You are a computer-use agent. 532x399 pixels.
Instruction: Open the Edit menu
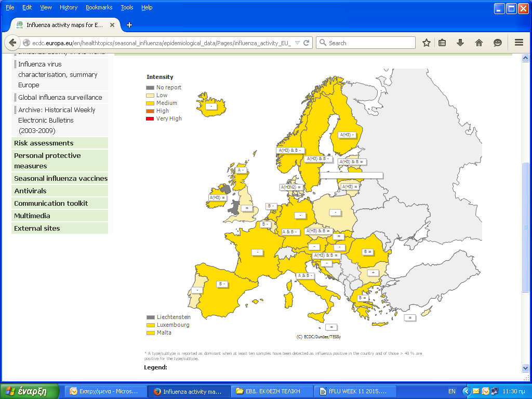coord(27,7)
